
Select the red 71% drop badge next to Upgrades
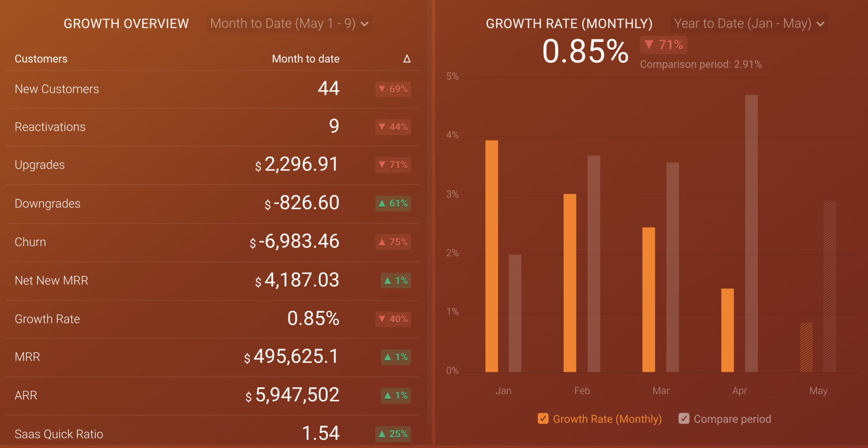pos(392,165)
